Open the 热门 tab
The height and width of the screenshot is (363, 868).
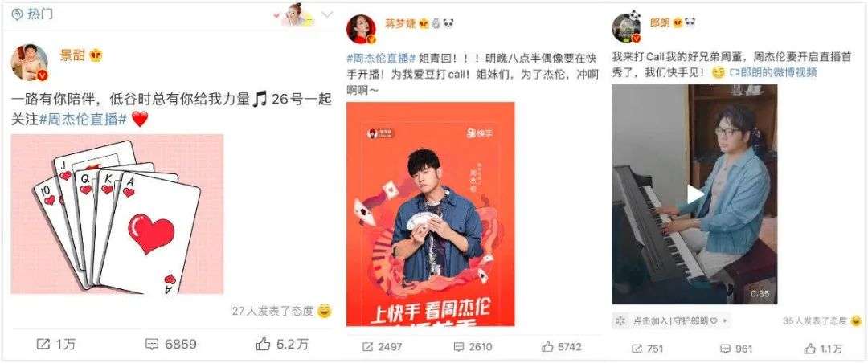click(34, 14)
